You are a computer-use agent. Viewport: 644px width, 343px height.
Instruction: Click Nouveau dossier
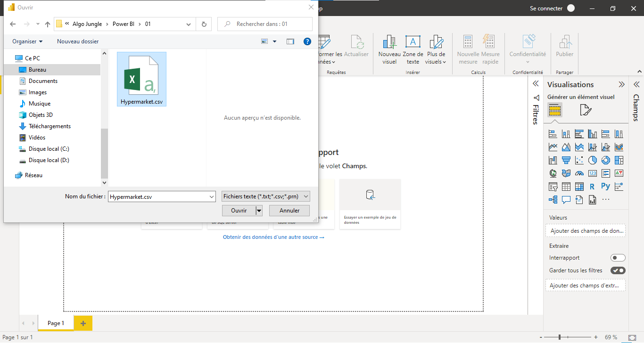pyautogui.click(x=78, y=41)
